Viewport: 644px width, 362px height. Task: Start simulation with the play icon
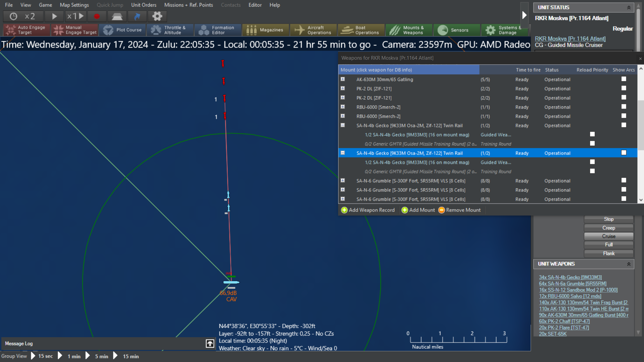tap(54, 16)
